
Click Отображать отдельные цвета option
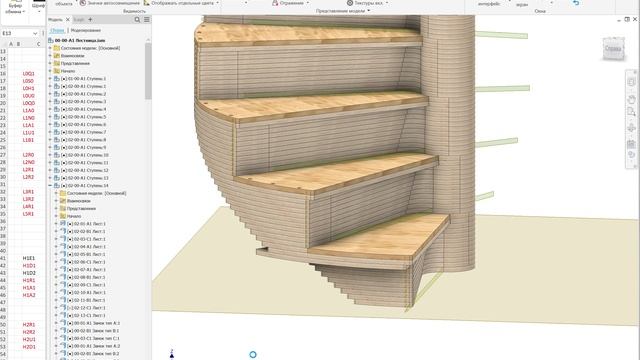182,3
